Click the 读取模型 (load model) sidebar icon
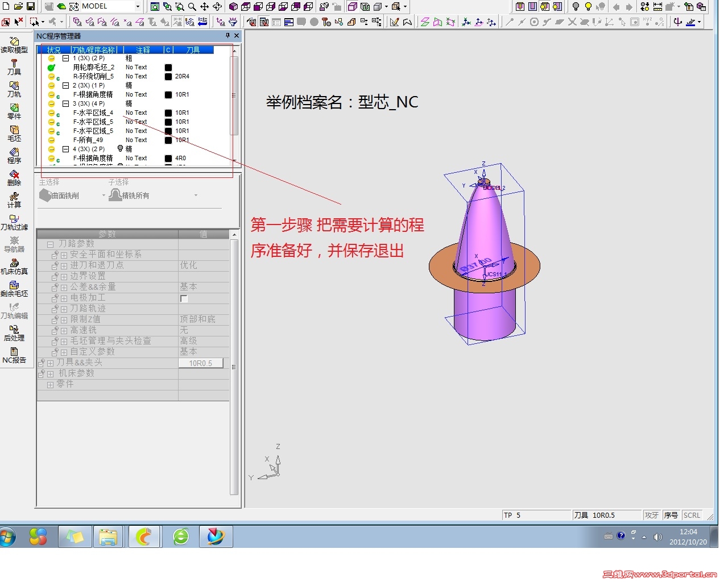This screenshot has height=582, width=728. (14, 45)
